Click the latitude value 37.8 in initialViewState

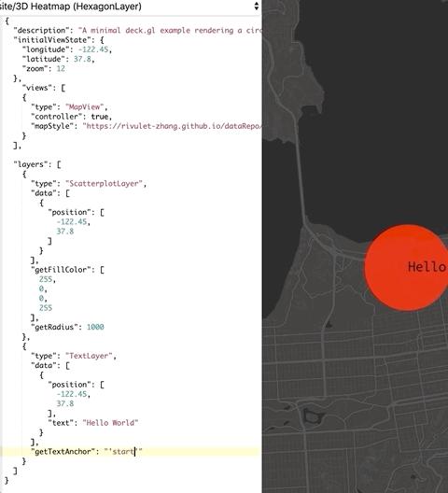(x=82, y=59)
